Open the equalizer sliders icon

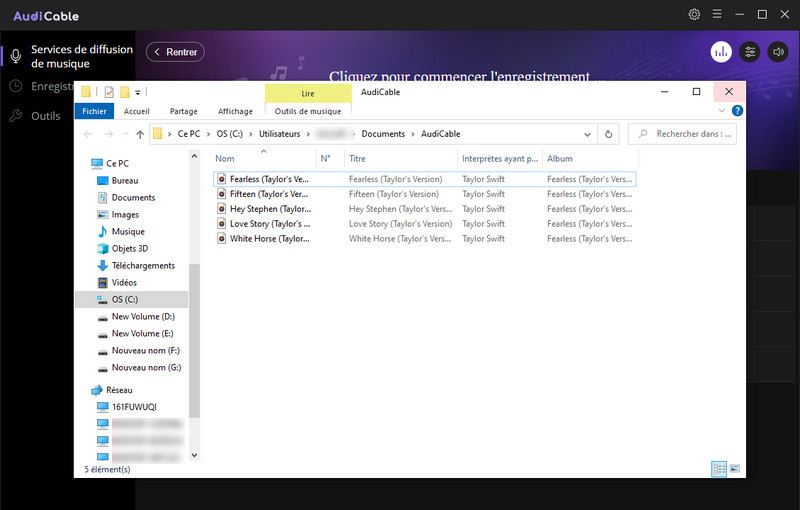click(750, 52)
